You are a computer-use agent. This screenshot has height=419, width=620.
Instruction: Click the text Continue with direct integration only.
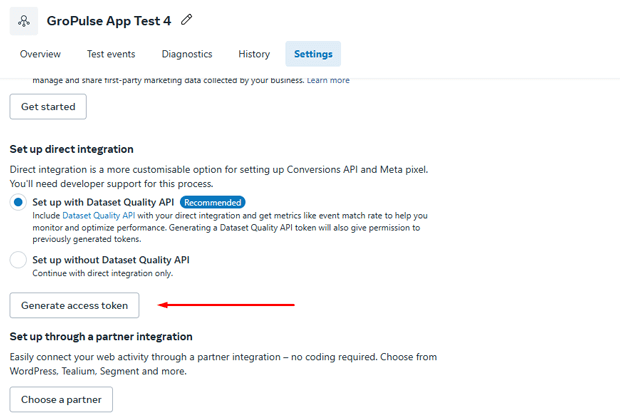[103, 273]
